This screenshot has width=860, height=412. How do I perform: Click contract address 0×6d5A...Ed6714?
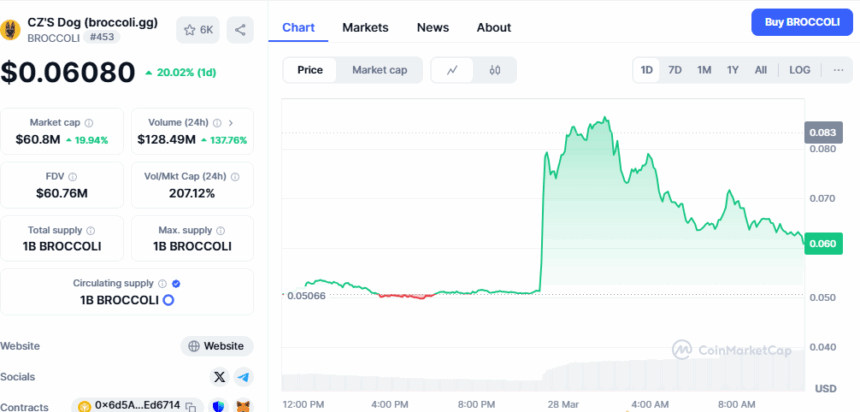pyautogui.click(x=137, y=405)
